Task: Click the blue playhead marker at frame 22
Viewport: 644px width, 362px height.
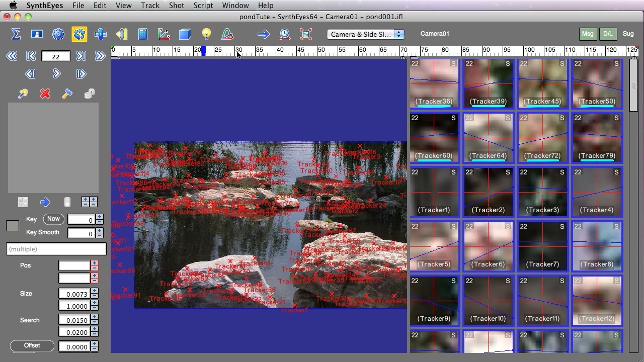Action: (203, 50)
